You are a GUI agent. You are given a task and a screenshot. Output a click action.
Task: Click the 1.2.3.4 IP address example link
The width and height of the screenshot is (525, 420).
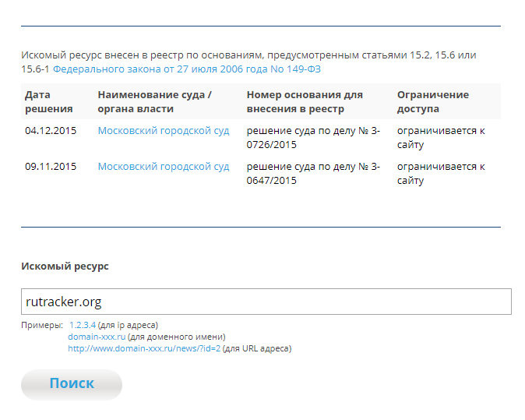click(x=83, y=325)
